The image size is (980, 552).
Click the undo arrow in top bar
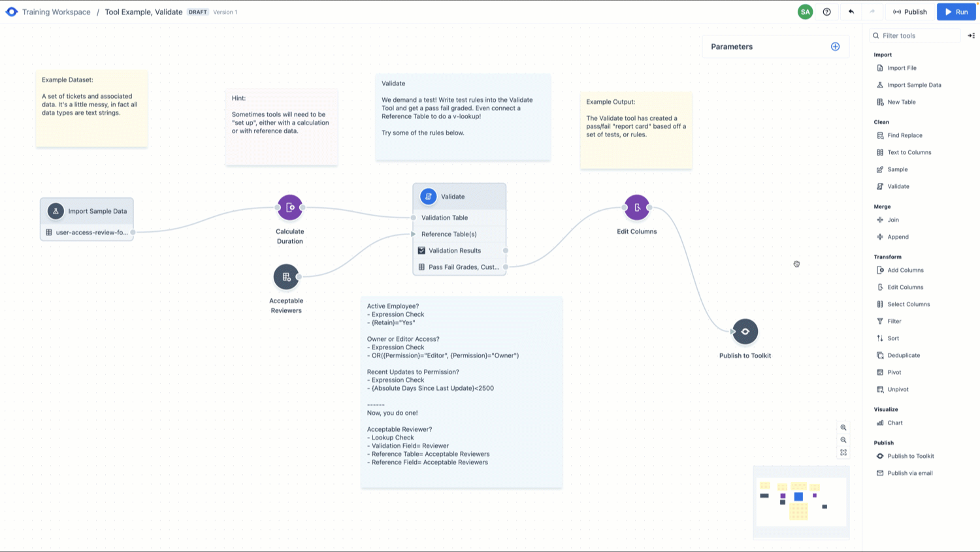point(851,12)
